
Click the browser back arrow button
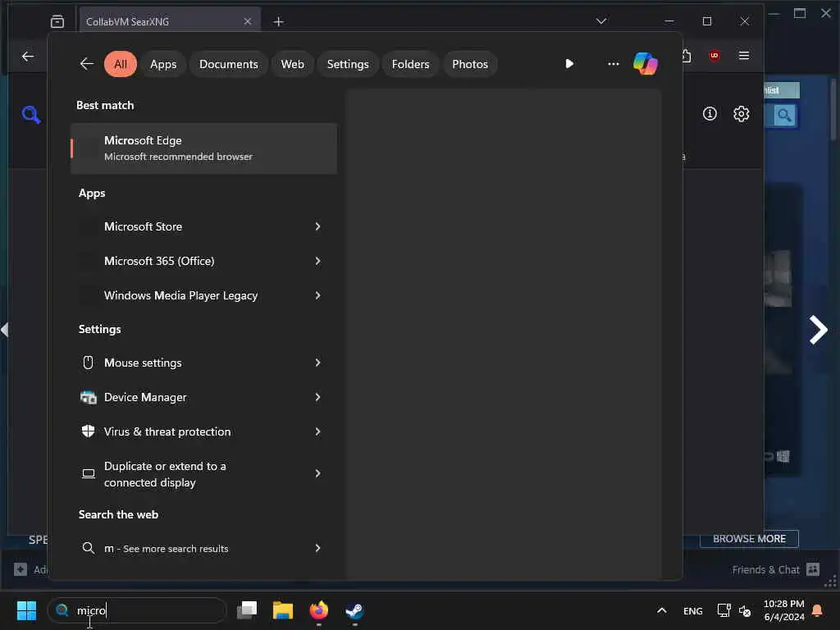28,56
